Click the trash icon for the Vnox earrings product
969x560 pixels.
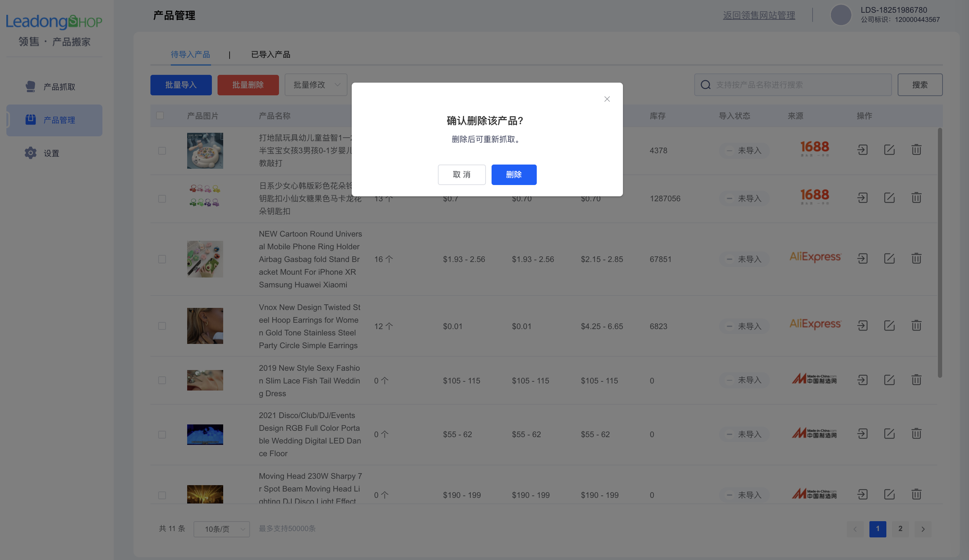(x=916, y=325)
